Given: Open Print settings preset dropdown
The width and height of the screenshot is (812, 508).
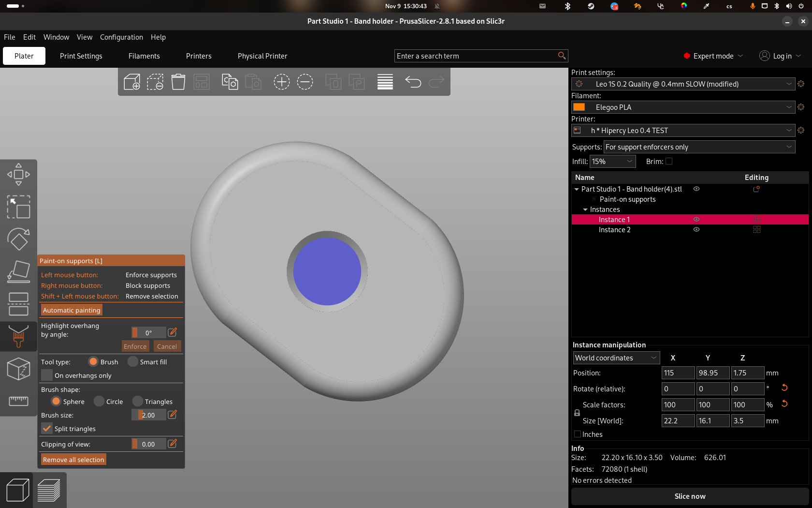Looking at the screenshot, I should [x=683, y=84].
